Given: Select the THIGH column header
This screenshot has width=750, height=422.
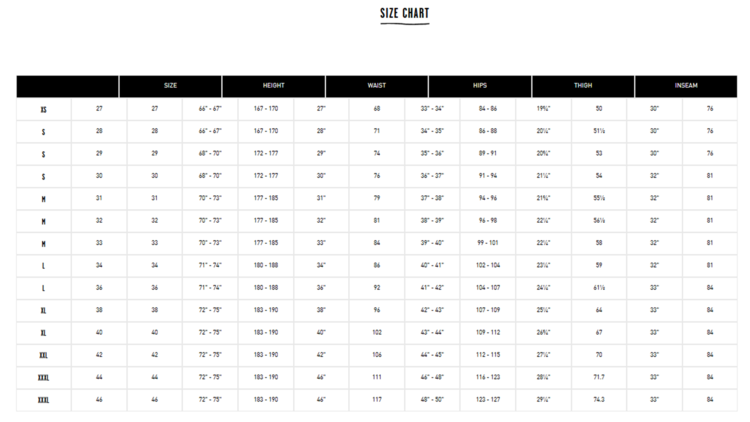Looking at the screenshot, I should (x=583, y=86).
